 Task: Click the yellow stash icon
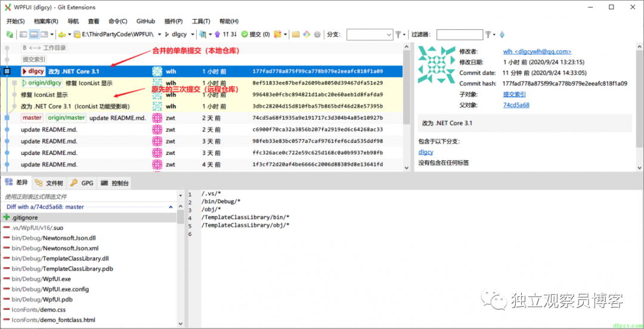61,35
